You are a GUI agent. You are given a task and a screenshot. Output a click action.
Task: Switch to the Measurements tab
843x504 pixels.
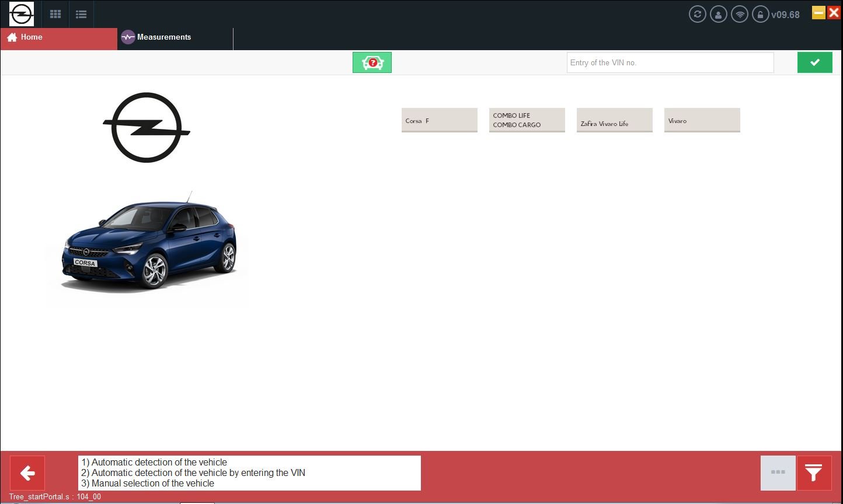163,37
